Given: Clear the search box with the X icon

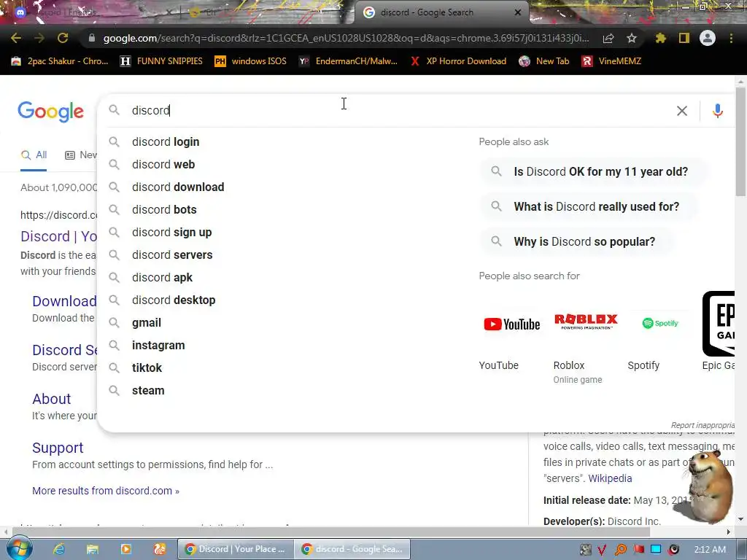Looking at the screenshot, I should pos(682,111).
